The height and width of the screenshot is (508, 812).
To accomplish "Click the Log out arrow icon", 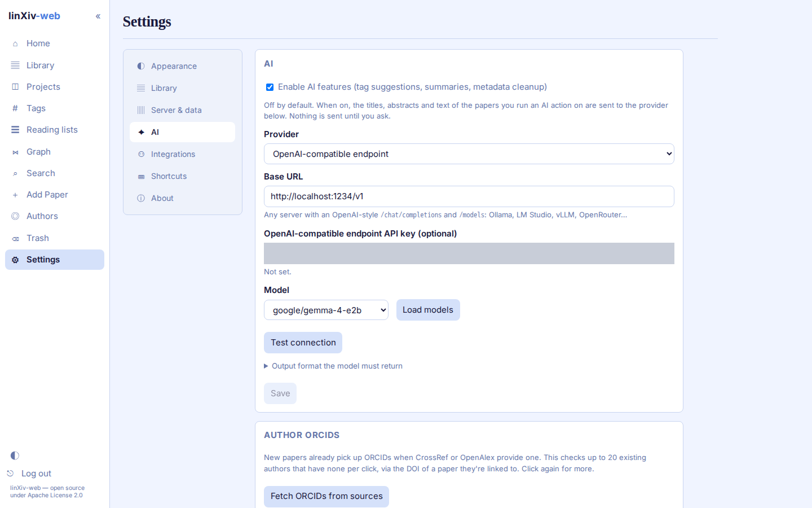I will 10,474.
